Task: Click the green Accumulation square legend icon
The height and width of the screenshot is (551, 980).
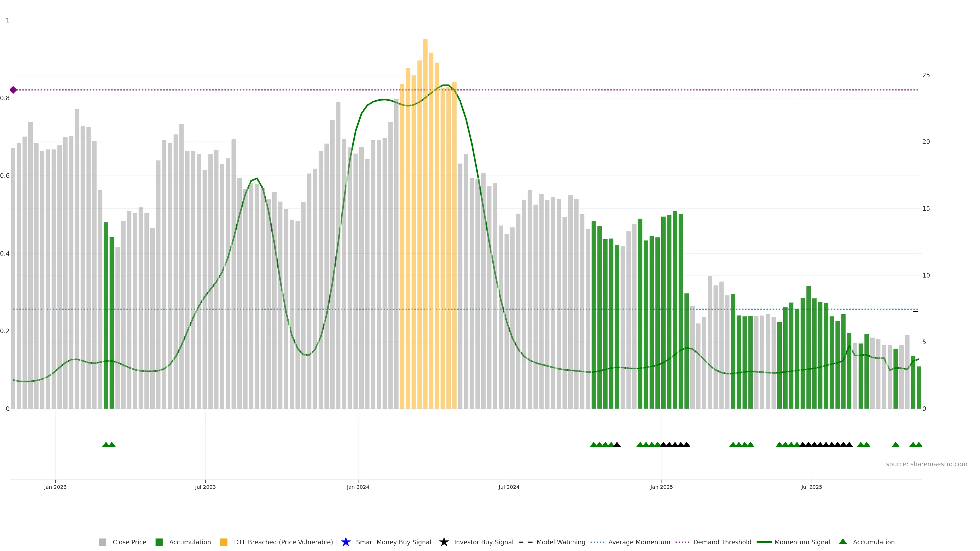Action: 159,542
